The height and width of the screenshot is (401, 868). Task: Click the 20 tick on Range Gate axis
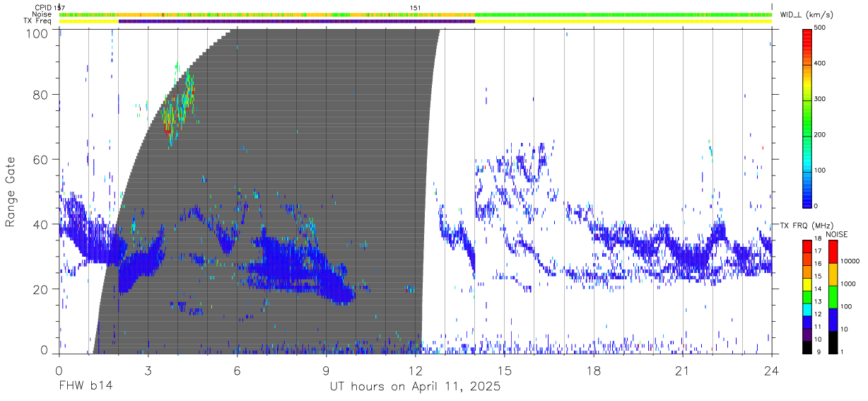pyautogui.click(x=42, y=289)
